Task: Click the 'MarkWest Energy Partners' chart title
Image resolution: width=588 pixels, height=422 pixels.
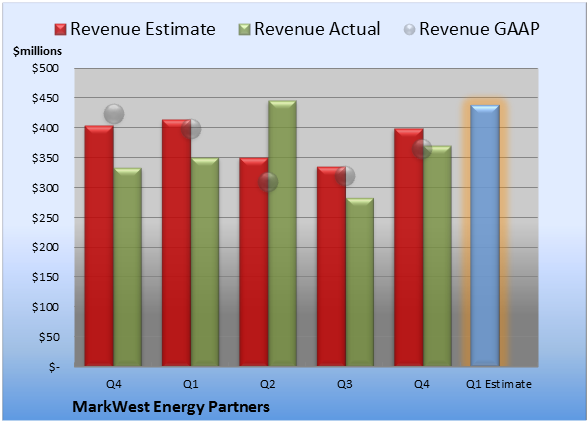Action: [x=171, y=407]
